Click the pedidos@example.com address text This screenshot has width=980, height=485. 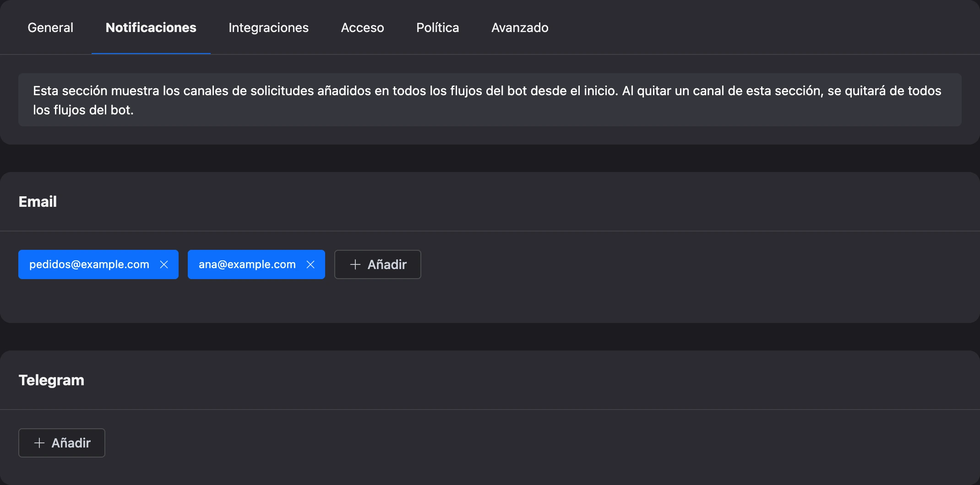point(89,264)
